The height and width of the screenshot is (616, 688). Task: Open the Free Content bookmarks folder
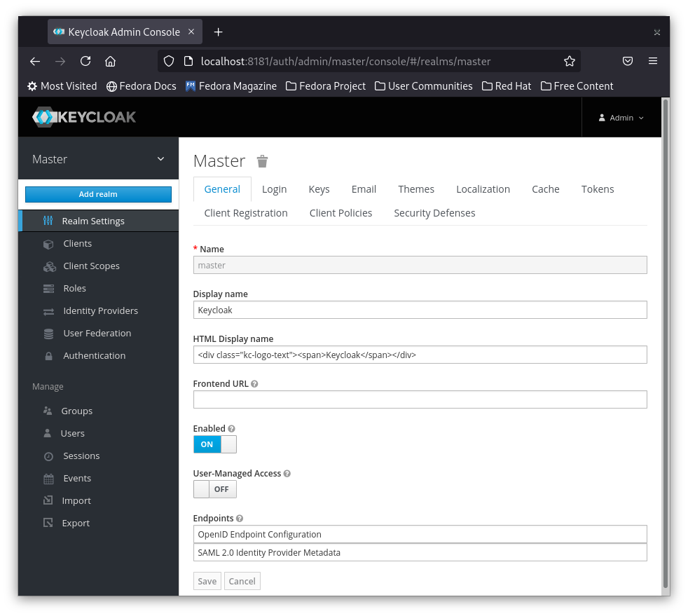coord(577,86)
